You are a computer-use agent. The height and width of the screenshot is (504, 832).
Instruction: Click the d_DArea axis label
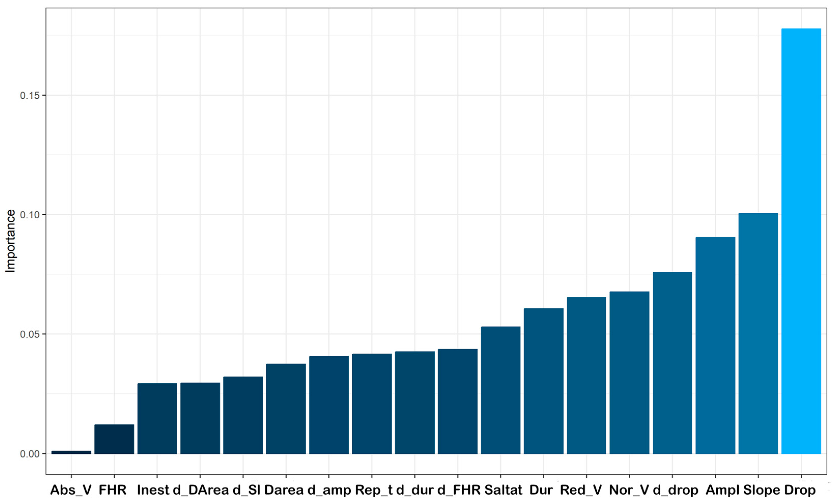(x=200, y=490)
